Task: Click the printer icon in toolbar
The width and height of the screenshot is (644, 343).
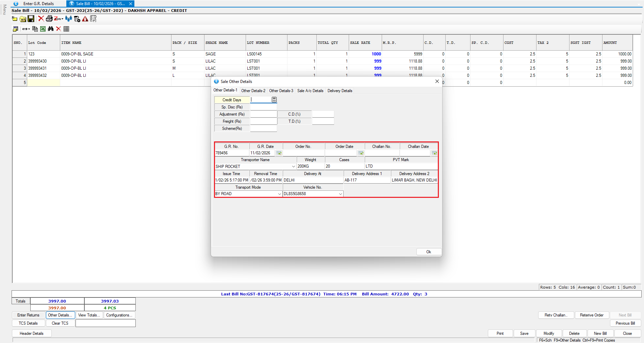Action: point(49,19)
